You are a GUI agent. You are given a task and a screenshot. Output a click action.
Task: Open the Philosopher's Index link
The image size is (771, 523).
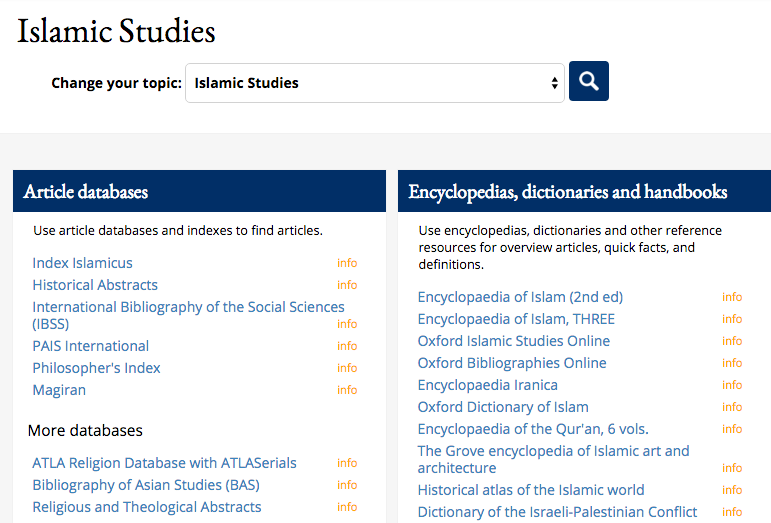click(x=96, y=368)
